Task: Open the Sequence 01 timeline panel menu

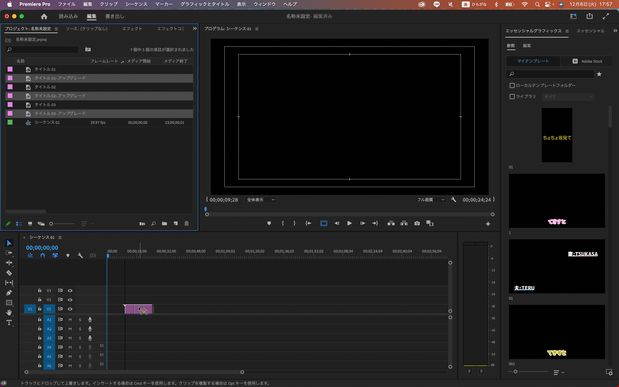Action: (x=60, y=237)
